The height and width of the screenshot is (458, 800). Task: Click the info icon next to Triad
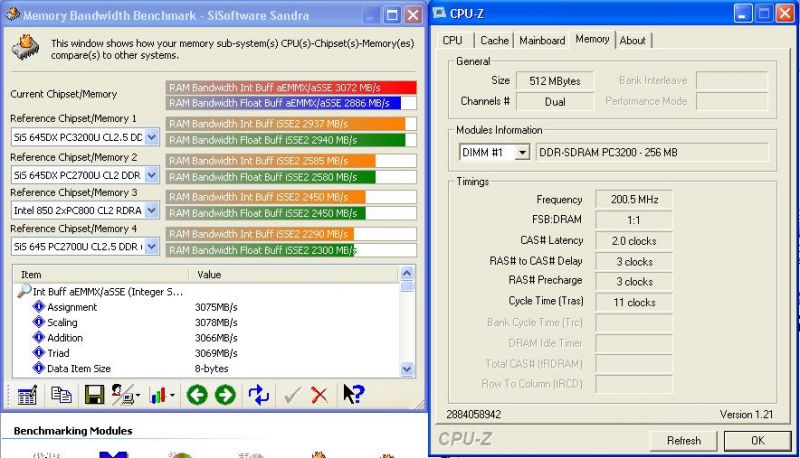[x=39, y=352]
